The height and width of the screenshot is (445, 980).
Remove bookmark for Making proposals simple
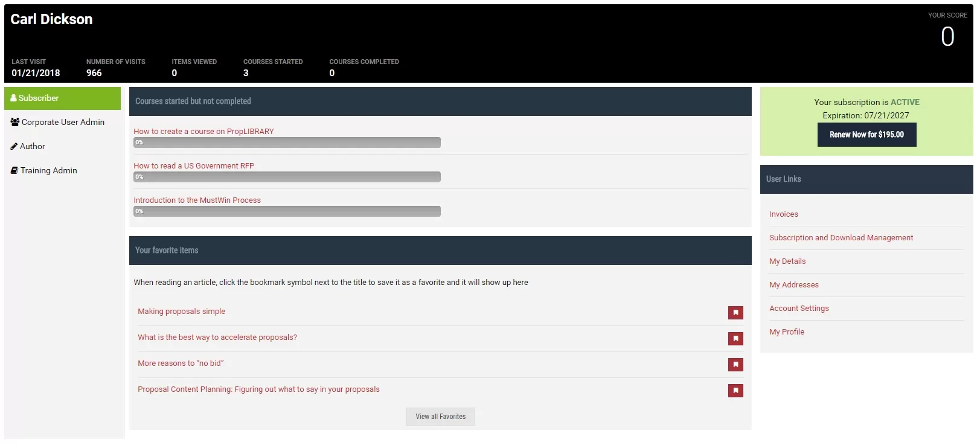[735, 313]
